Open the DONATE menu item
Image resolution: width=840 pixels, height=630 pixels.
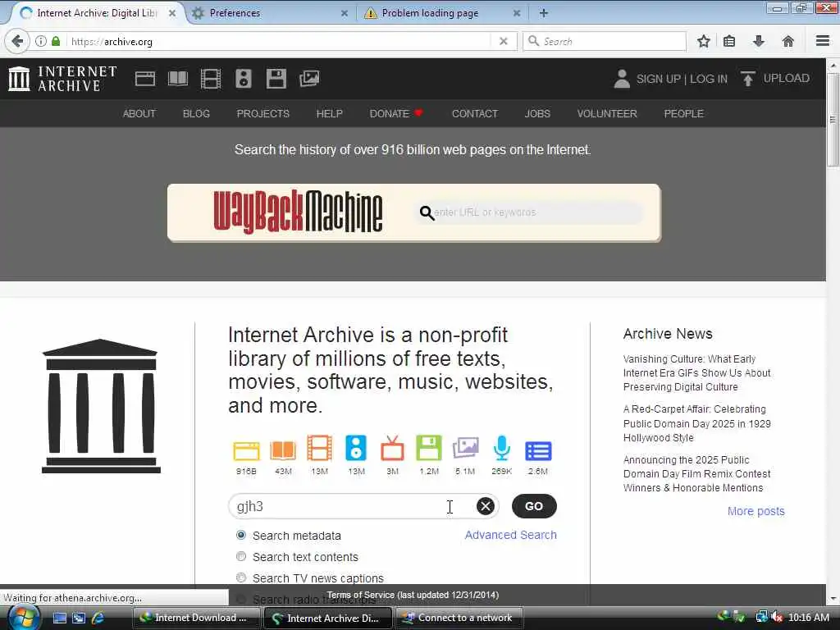click(396, 113)
